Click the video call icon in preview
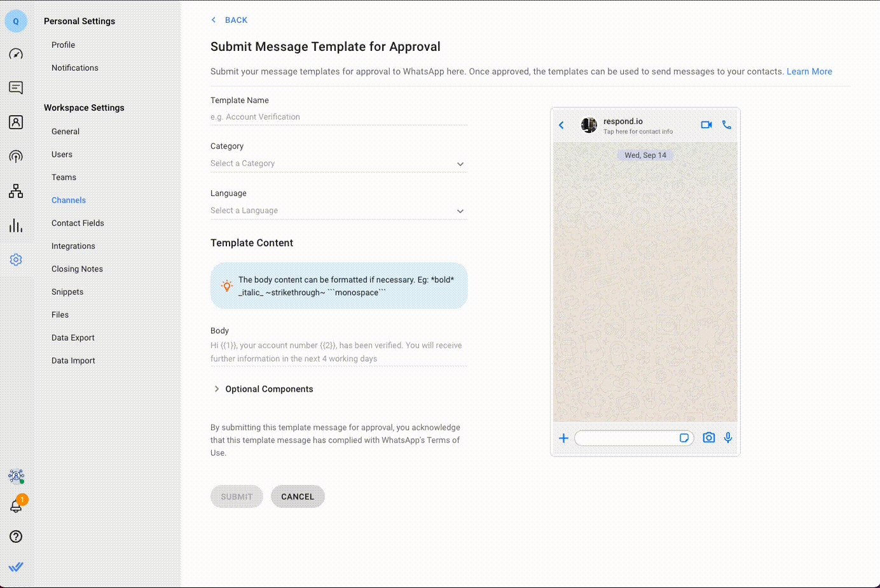The height and width of the screenshot is (588, 880). [706, 125]
